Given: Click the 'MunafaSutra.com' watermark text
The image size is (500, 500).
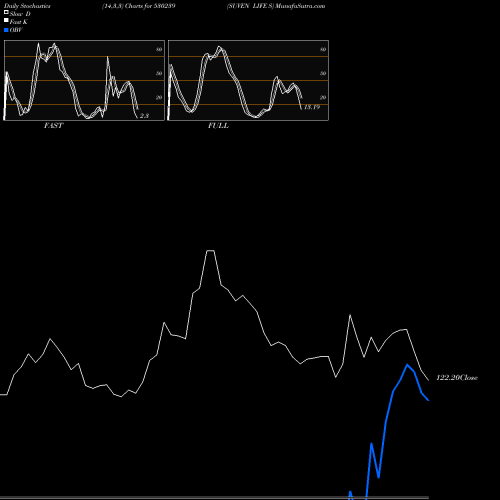Looking at the screenshot, I should (x=300, y=6).
